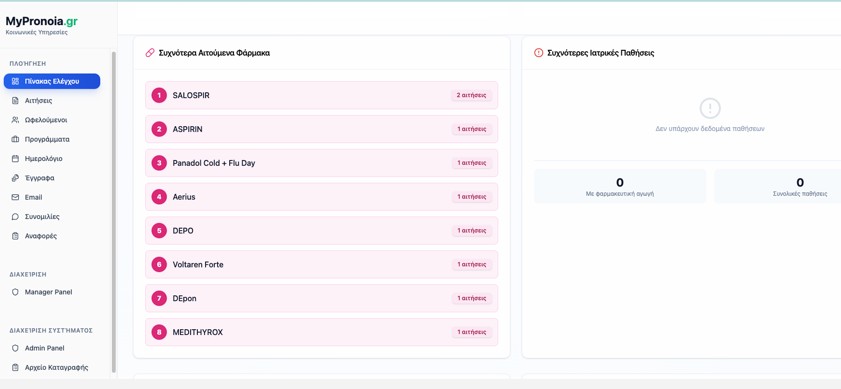Click the Ωφελούμενοι people icon
This screenshot has width=841, height=389.
[15, 120]
